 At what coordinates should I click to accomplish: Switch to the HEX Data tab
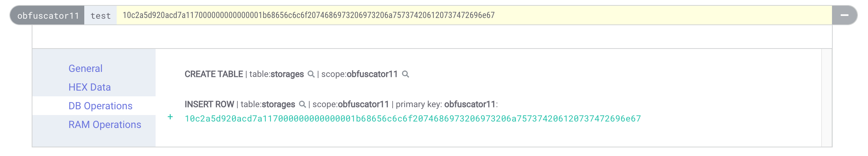coord(90,87)
